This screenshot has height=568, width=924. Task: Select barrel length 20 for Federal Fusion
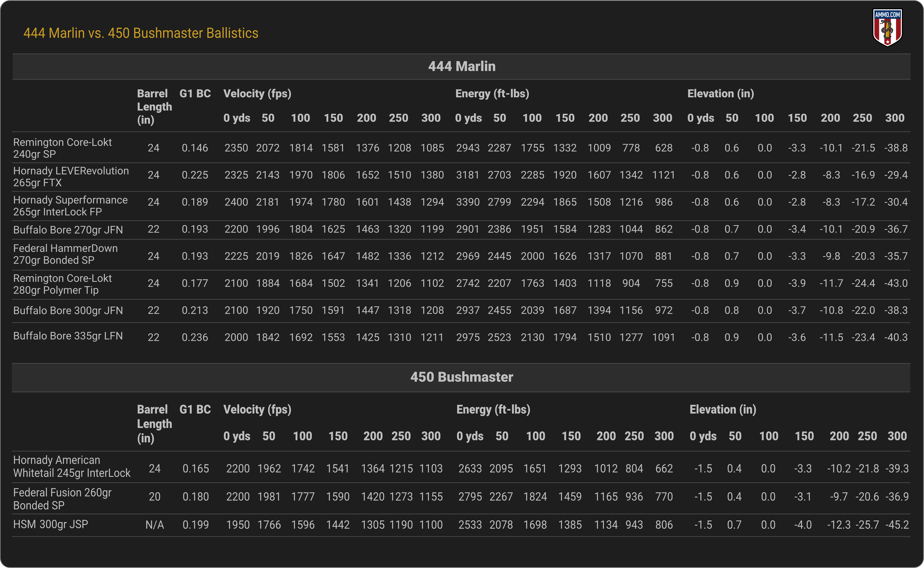[x=155, y=497]
